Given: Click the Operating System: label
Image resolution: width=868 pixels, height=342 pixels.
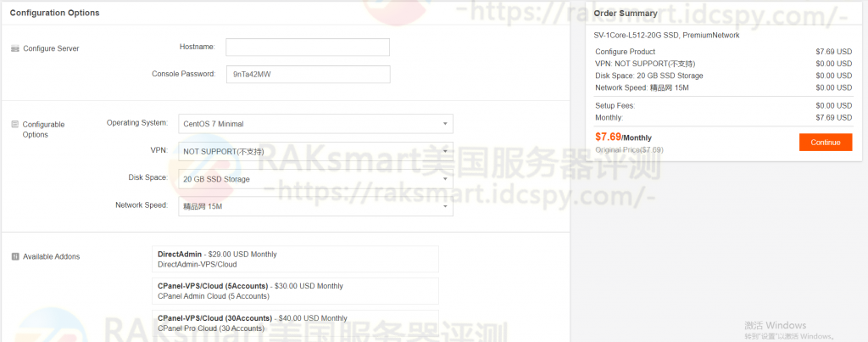Looking at the screenshot, I should click(x=137, y=122).
